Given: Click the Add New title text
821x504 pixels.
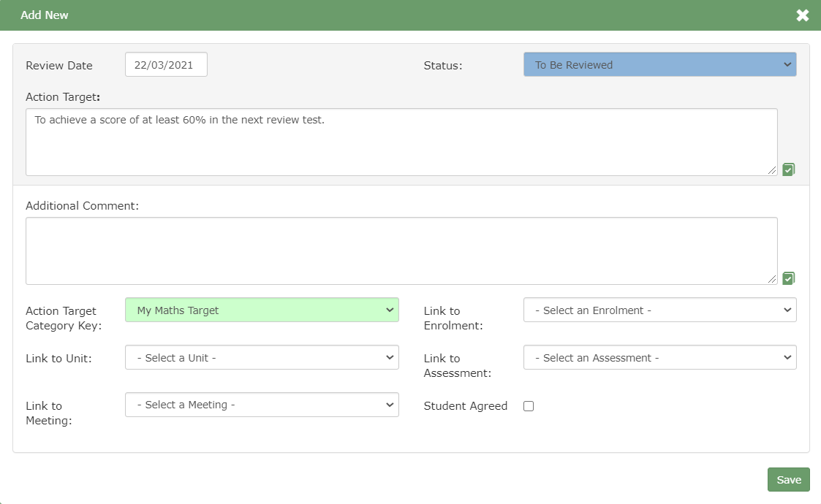Looking at the screenshot, I should point(45,15).
